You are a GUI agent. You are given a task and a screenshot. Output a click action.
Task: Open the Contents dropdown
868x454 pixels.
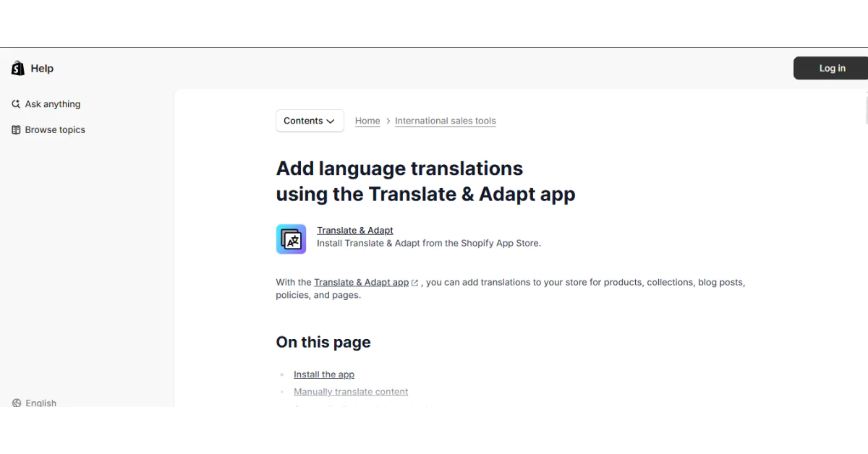(x=310, y=121)
